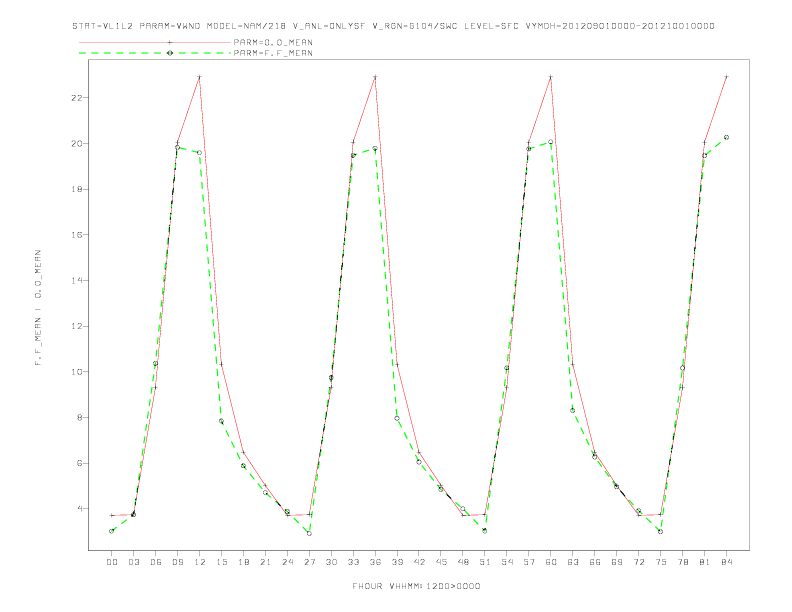Click x-axis forecast hour label 81
The height and width of the screenshot is (612, 792).
pyautogui.click(x=705, y=562)
